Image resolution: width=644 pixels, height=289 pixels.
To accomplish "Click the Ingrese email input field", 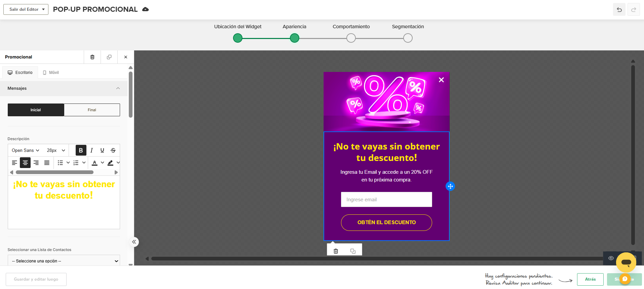I will (386, 200).
